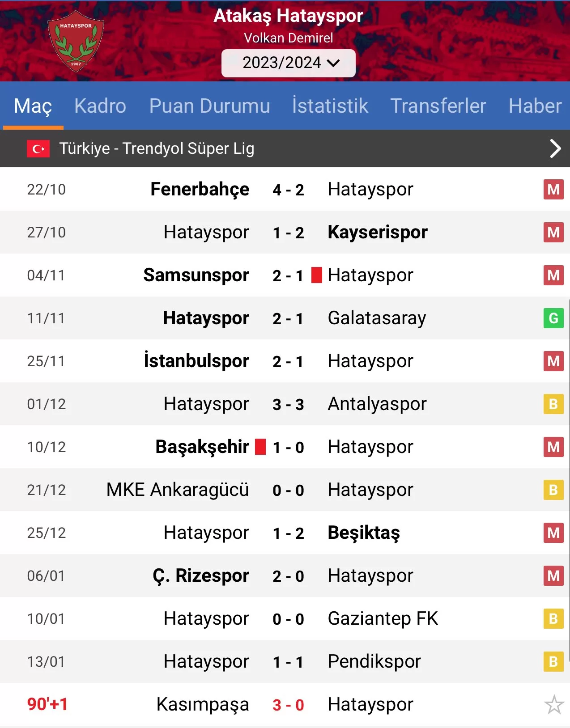Go to the Transferler tab
The width and height of the screenshot is (570, 728).
coord(438,106)
